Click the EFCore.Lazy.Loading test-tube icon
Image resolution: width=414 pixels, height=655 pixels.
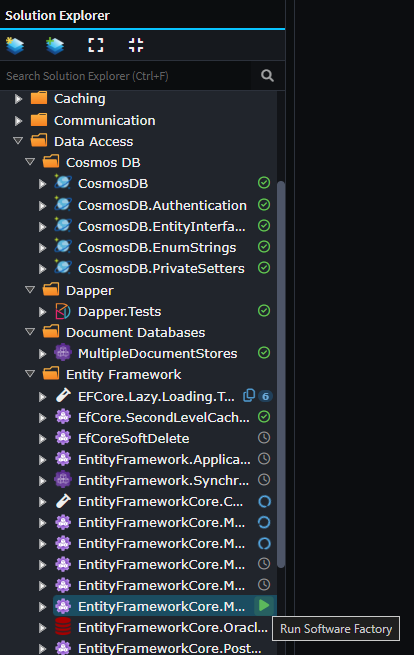pyautogui.click(x=63, y=395)
